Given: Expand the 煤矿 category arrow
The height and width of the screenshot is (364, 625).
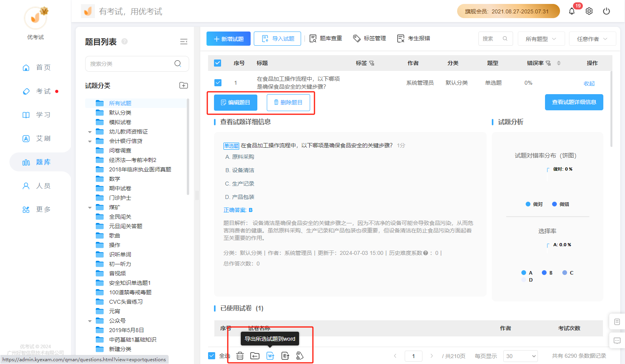Looking at the screenshot, I should pyautogui.click(x=90, y=208).
